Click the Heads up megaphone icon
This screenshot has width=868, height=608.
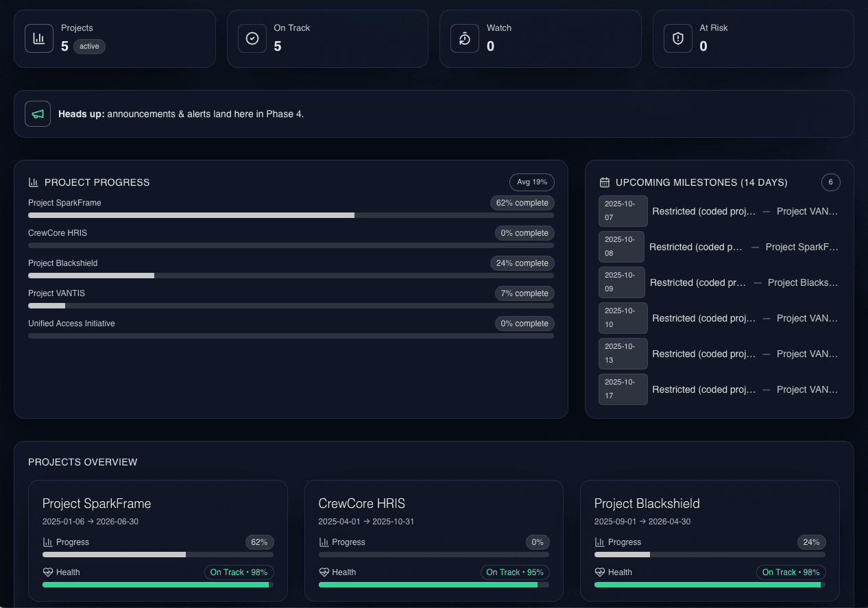pos(38,114)
